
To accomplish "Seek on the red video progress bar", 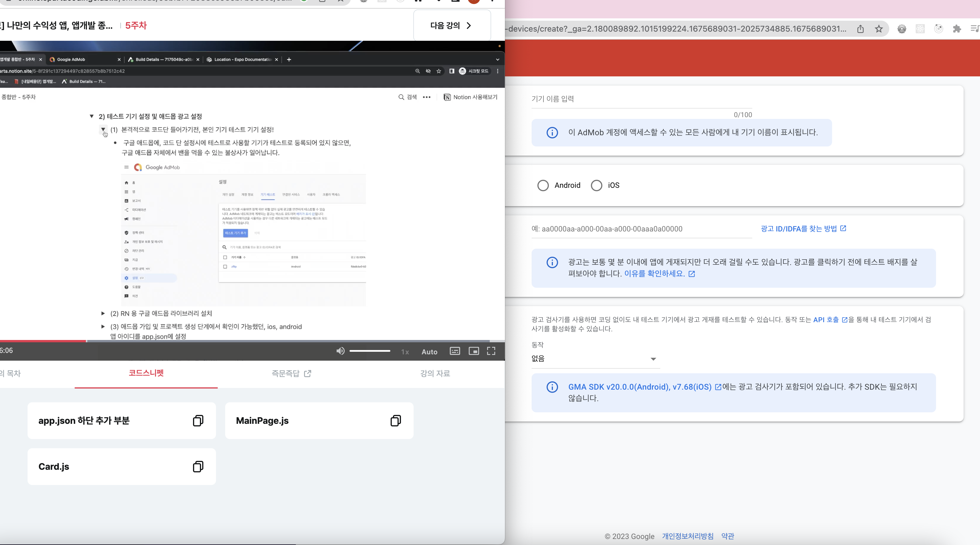I will coord(43,341).
